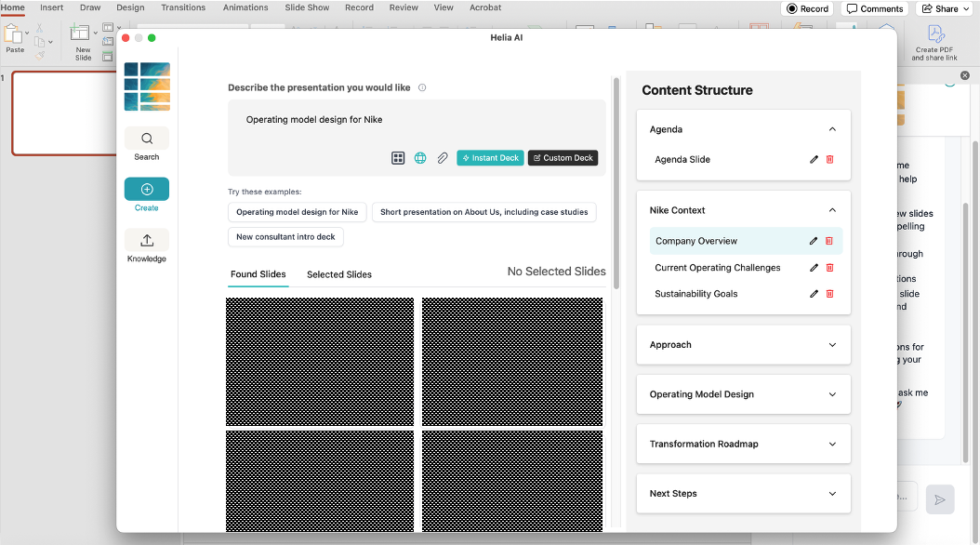
Task: Use example about About Us case studies
Action: [483, 212]
